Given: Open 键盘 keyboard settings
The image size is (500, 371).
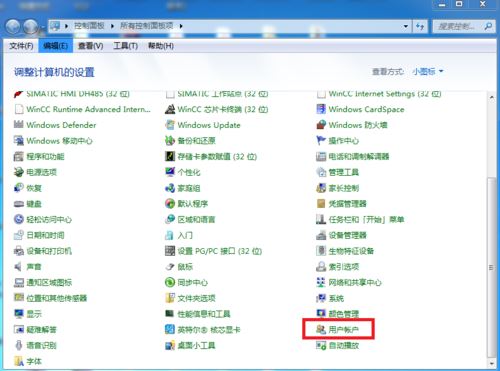Looking at the screenshot, I should tap(28, 204).
